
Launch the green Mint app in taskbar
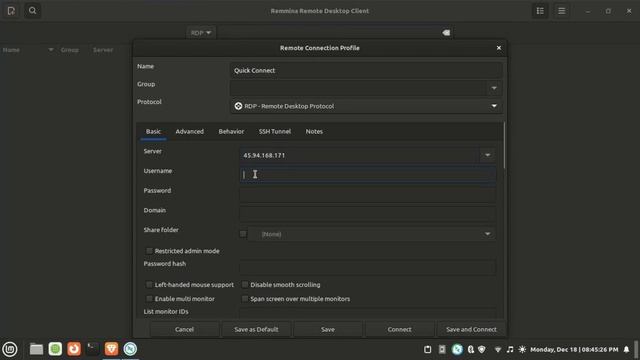pos(55,349)
